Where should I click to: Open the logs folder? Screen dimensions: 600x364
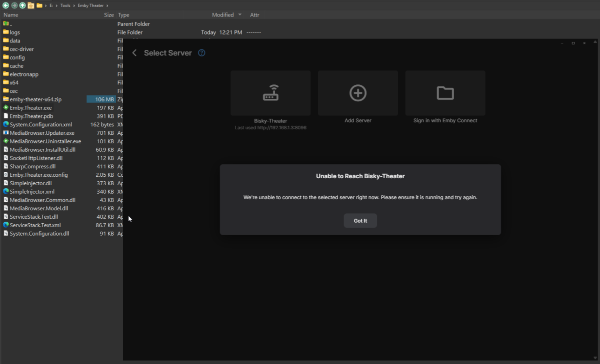coord(15,32)
